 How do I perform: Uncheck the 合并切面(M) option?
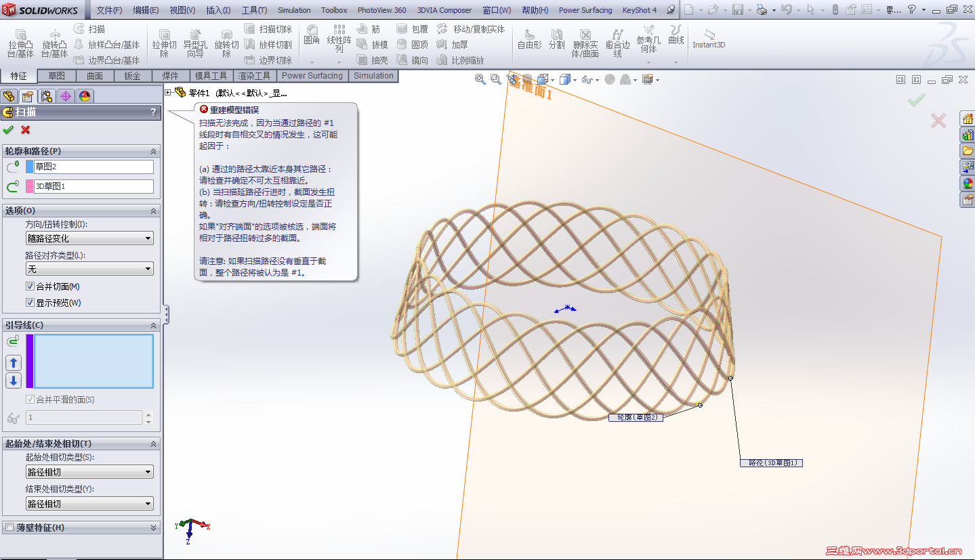point(30,286)
